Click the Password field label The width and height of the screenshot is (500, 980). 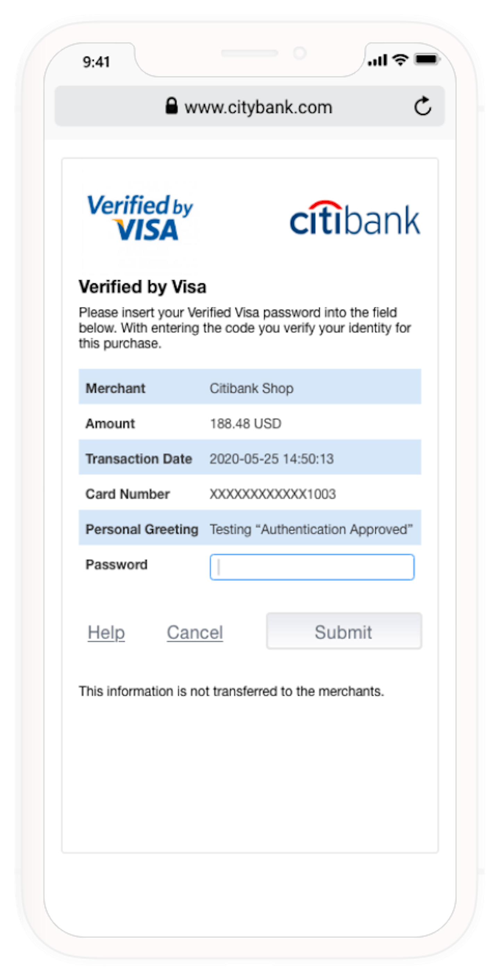click(116, 565)
